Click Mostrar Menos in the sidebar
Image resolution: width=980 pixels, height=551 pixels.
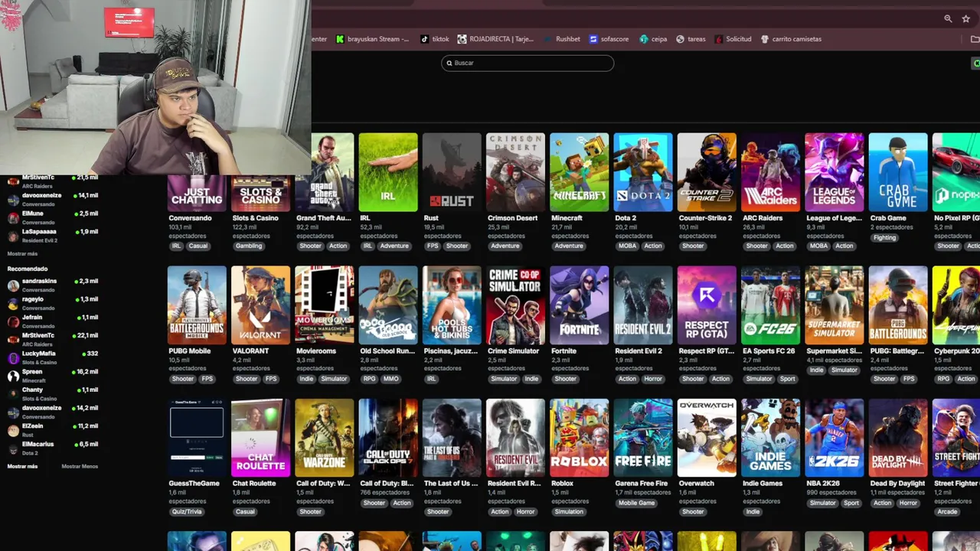pos(80,466)
